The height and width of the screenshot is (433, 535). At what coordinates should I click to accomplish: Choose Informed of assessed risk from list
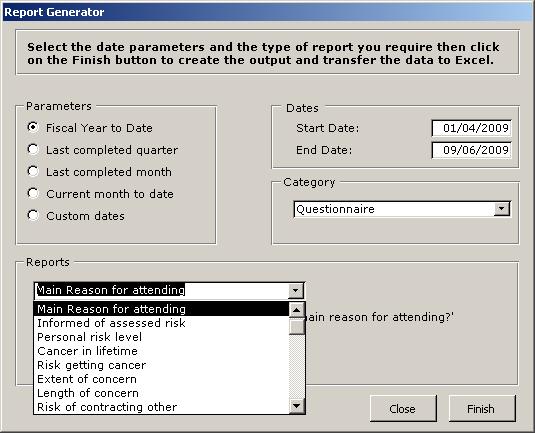pyautogui.click(x=161, y=323)
